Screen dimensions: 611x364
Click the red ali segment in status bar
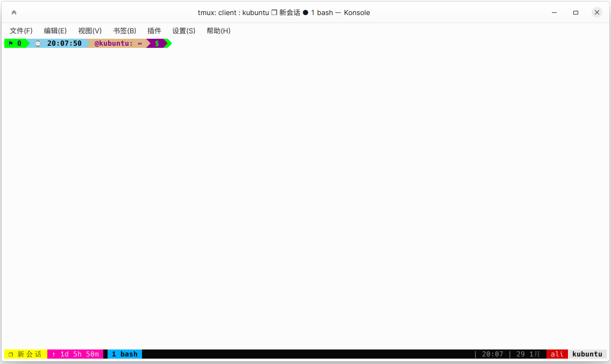557,354
